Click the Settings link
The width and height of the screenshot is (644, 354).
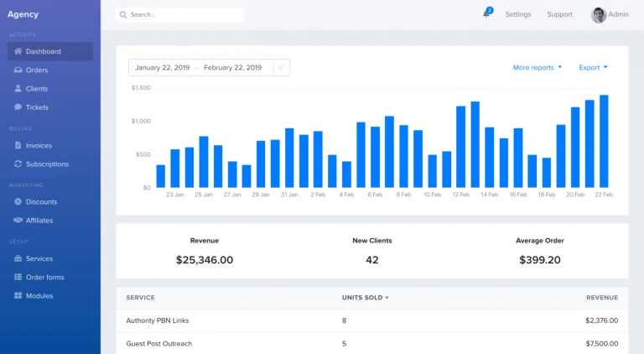click(518, 14)
